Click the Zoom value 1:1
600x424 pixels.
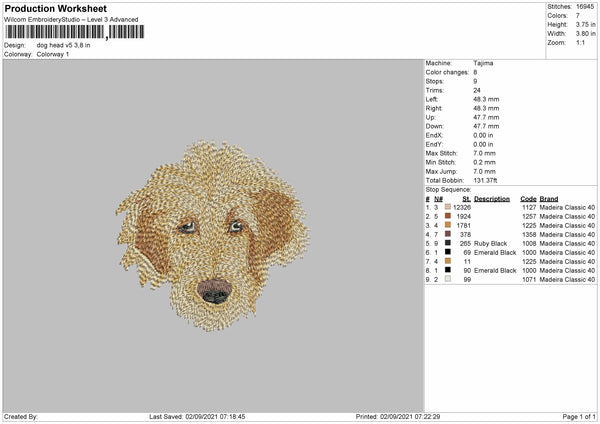[x=580, y=42]
